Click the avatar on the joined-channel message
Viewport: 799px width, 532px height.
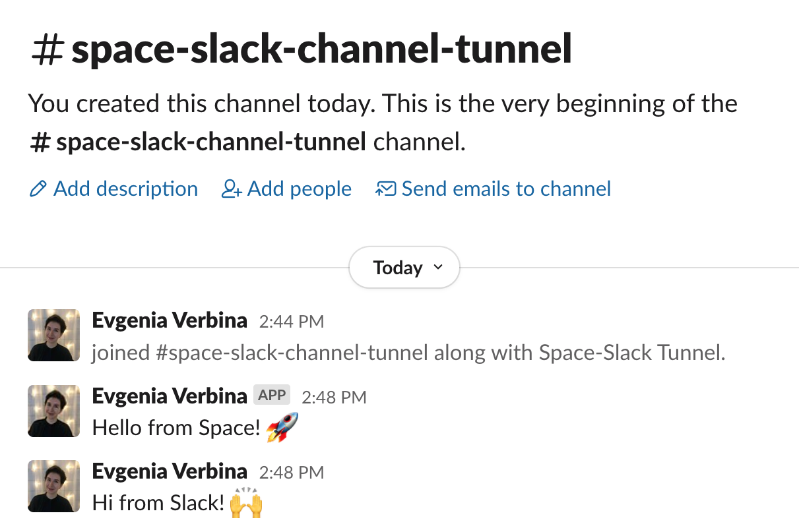[x=53, y=335]
